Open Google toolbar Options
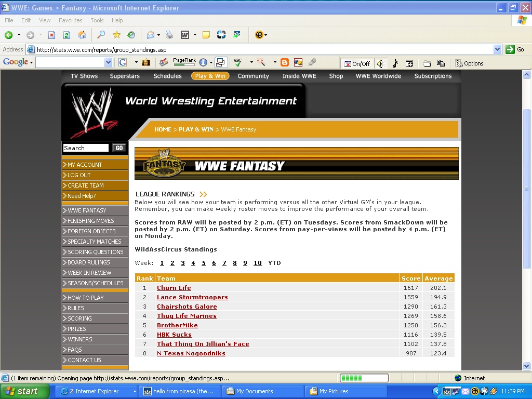Image resolution: width=532 pixels, height=399 pixels. (x=469, y=63)
